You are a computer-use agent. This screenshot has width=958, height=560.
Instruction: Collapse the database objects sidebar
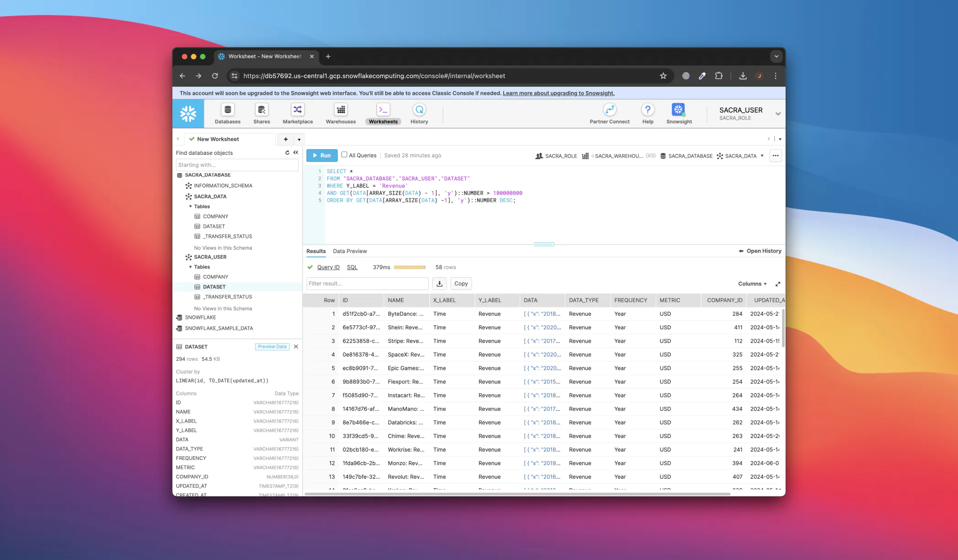click(x=295, y=153)
